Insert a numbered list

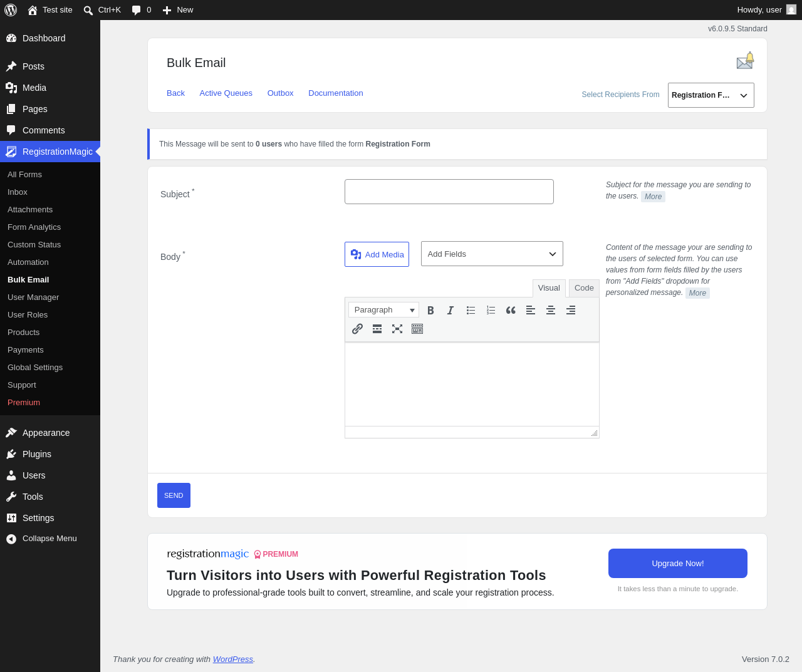click(491, 310)
